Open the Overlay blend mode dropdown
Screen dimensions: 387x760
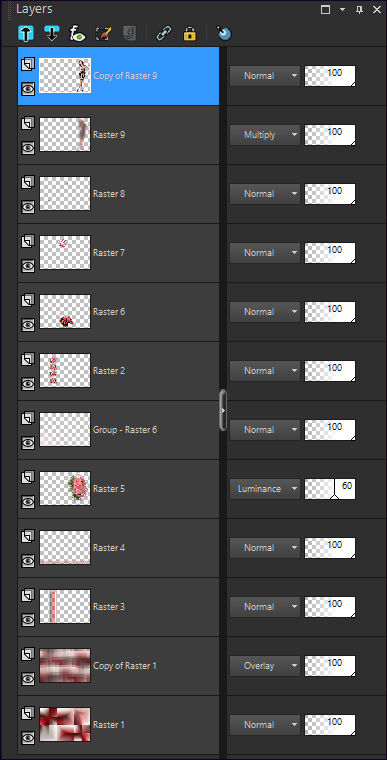pyautogui.click(x=265, y=665)
